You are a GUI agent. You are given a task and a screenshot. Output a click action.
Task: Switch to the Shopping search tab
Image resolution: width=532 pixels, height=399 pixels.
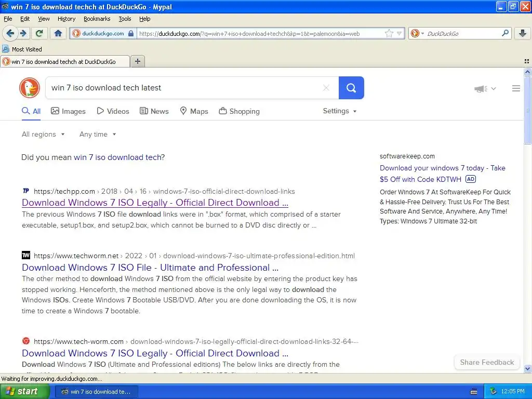239,111
